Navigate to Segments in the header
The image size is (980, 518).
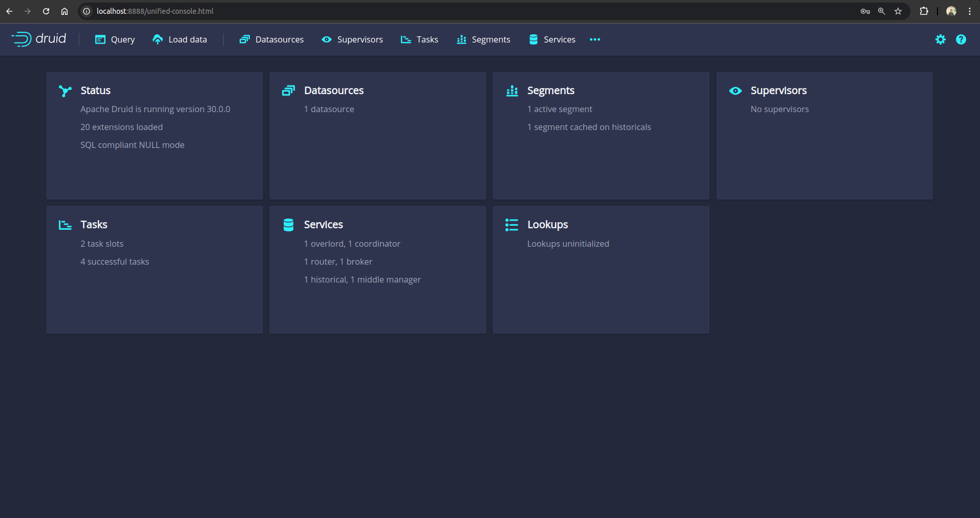(x=483, y=39)
